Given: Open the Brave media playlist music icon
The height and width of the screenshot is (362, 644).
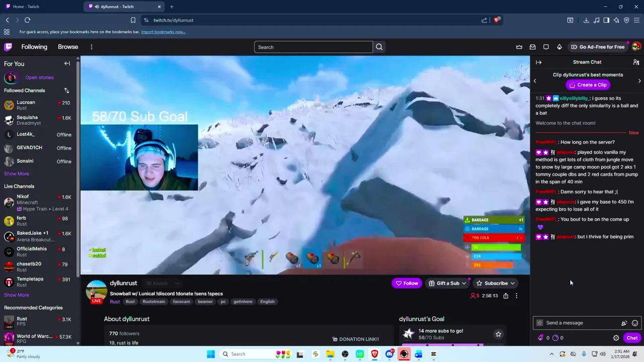Looking at the screenshot, I should pos(596,20).
